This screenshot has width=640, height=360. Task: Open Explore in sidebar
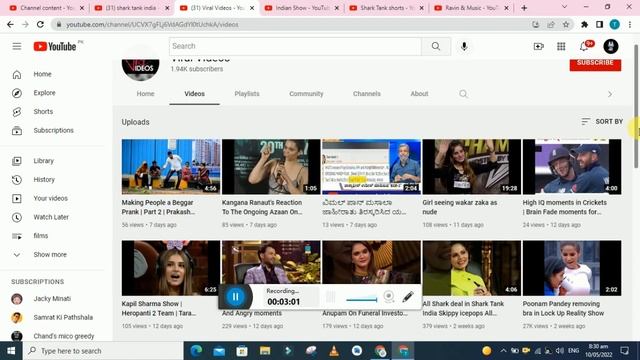click(44, 93)
